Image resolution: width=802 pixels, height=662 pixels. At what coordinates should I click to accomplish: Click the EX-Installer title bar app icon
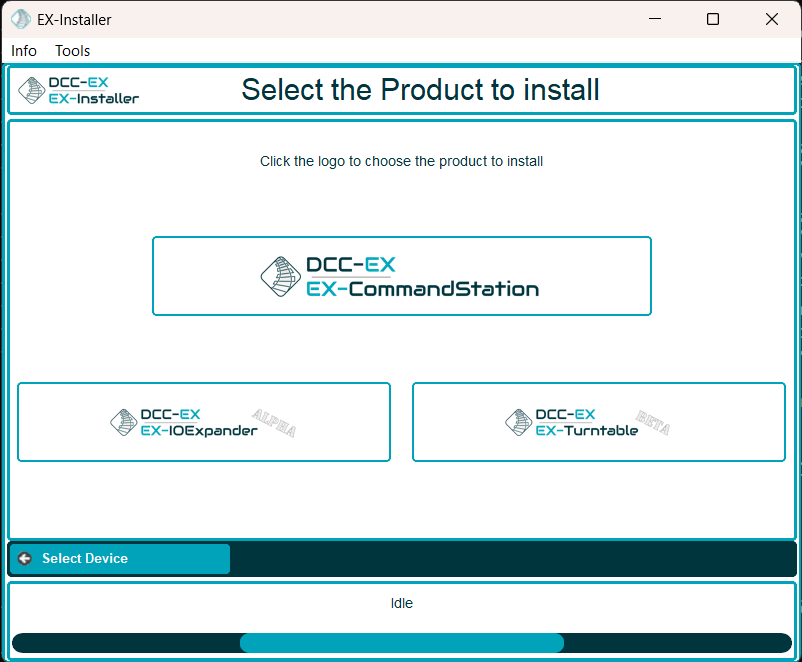coord(20,19)
